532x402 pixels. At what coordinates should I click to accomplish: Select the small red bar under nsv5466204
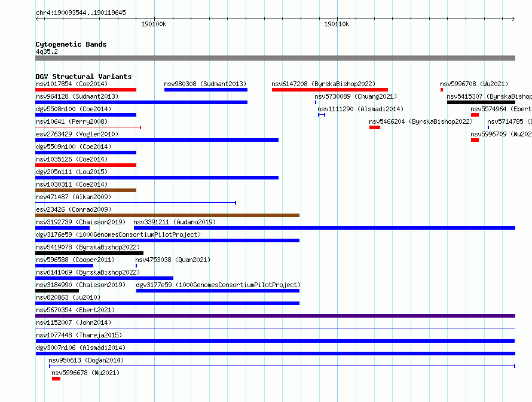pyautogui.click(x=375, y=127)
